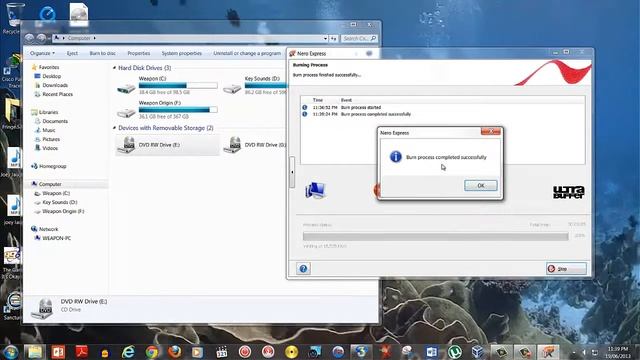Go forward in the Explorer window
The height and width of the screenshot is (360, 640).
point(41,38)
